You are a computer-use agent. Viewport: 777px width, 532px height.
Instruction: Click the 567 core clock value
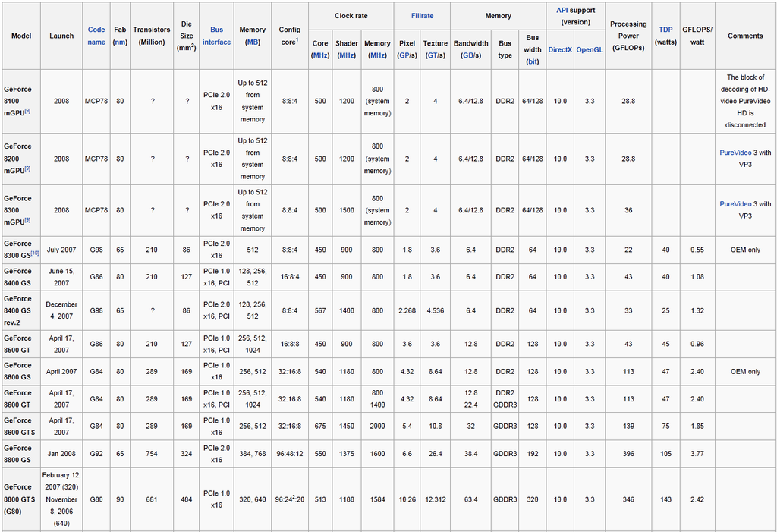(x=320, y=311)
